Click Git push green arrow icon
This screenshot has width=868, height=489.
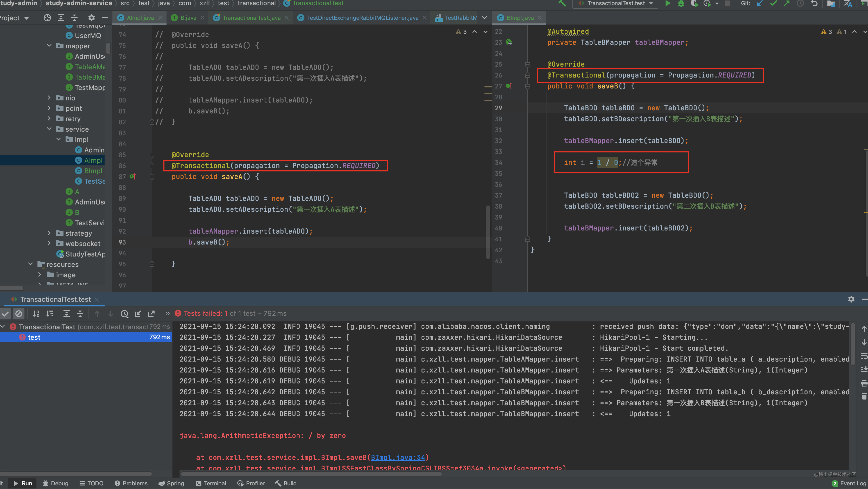click(787, 3)
